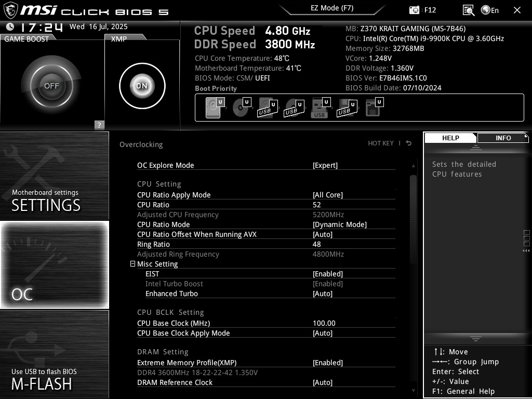Open the SETTINGS motherboard section
The height and width of the screenshot is (399, 532).
[54, 176]
